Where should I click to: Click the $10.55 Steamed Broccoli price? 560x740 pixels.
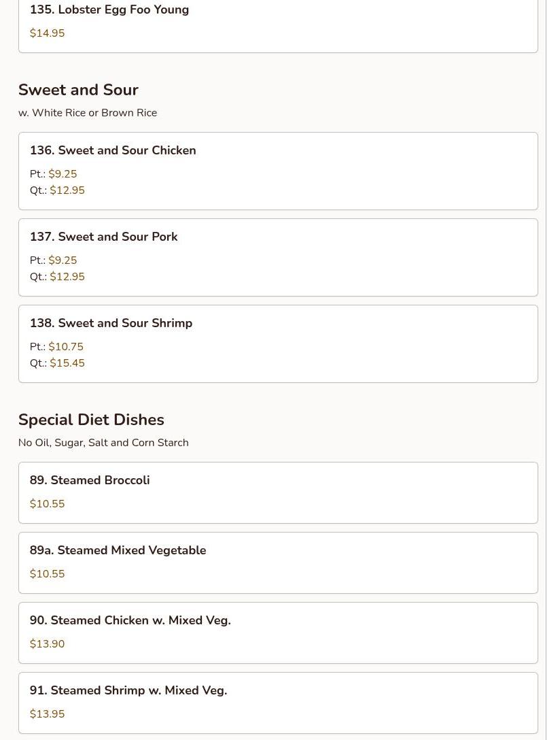point(48,504)
